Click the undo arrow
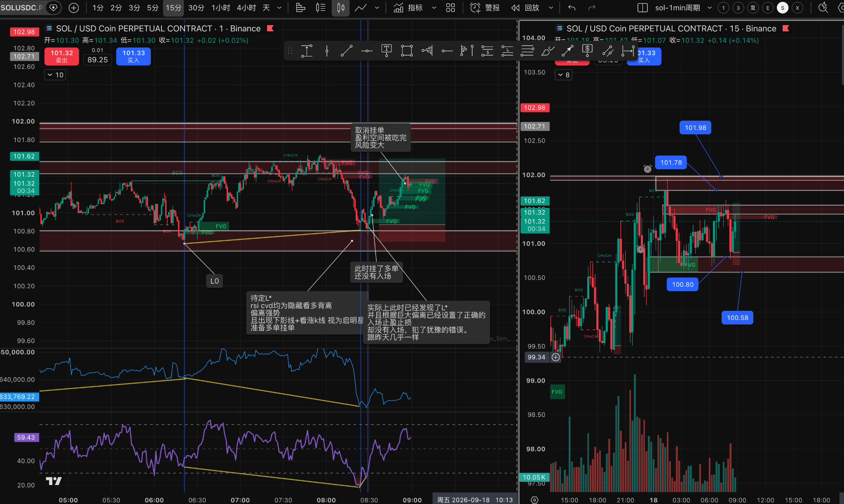The width and height of the screenshot is (844, 504). 572,8
